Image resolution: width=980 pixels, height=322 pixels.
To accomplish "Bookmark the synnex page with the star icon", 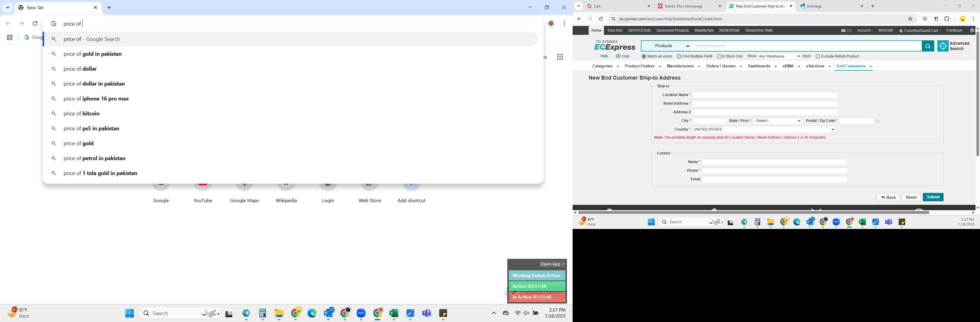I will tap(911, 19).
